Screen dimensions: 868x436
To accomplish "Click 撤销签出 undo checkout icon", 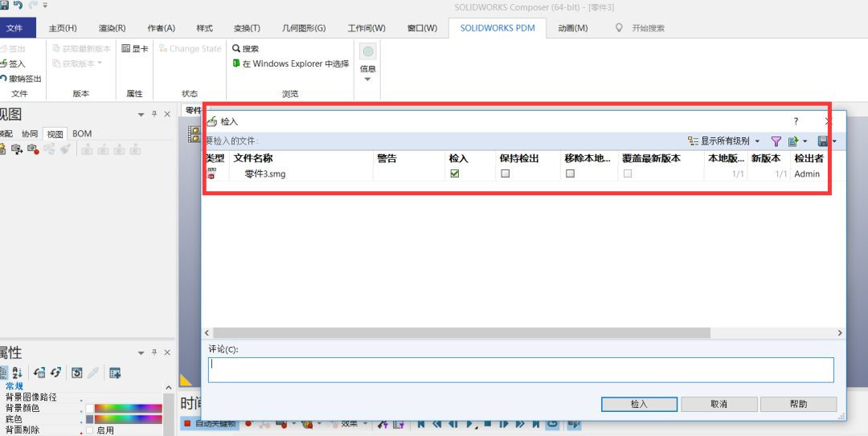I will point(3,79).
